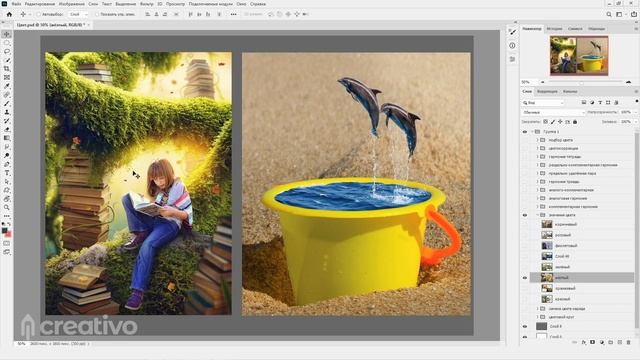Go to the Home screen icon
This screenshot has width=640, height=360.
tap(9, 14)
